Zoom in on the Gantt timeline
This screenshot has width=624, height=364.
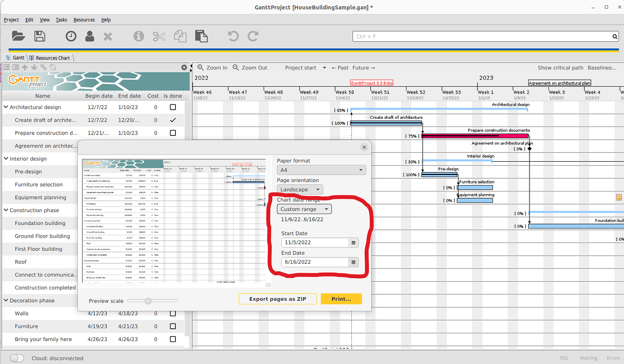coord(212,67)
